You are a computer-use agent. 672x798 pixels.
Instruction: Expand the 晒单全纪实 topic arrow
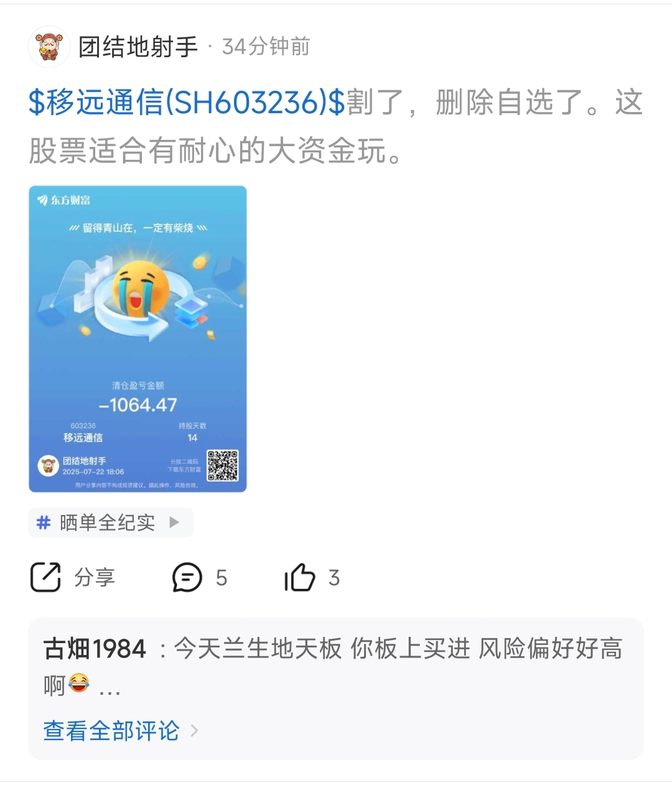click(x=174, y=522)
